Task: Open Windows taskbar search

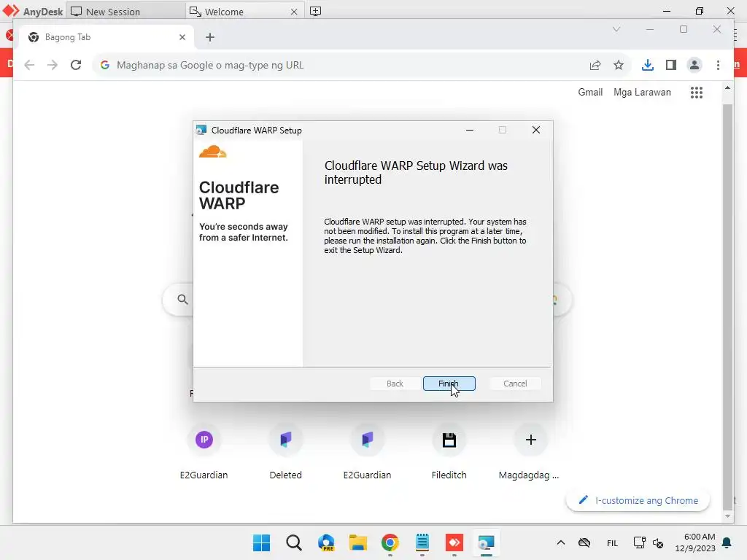Action: click(294, 542)
